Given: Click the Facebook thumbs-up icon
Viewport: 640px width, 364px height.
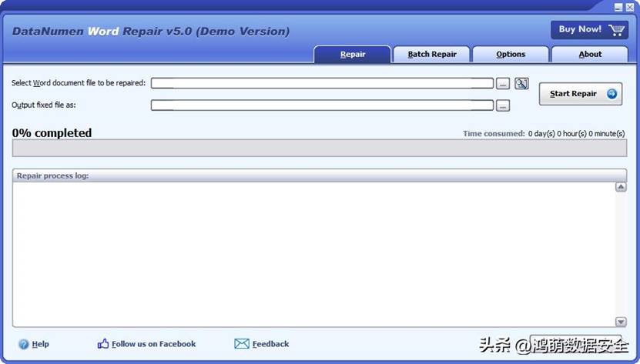Looking at the screenshot, I should point(103,343).
